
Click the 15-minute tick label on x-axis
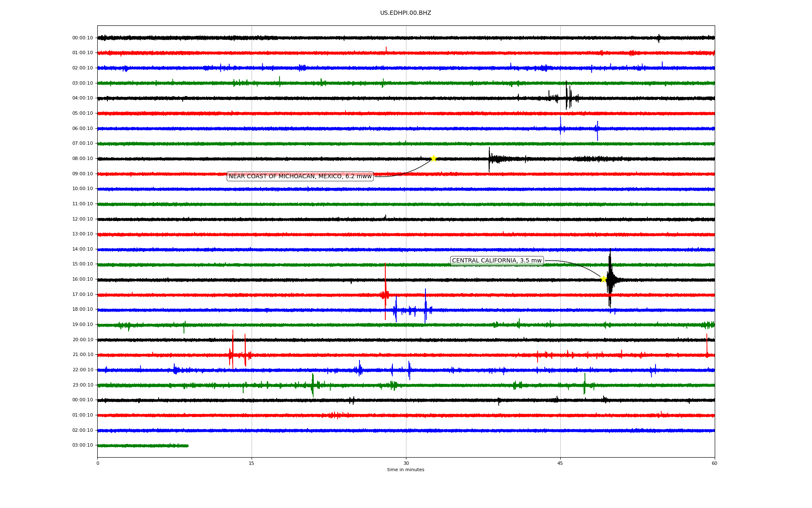point(252,463)
